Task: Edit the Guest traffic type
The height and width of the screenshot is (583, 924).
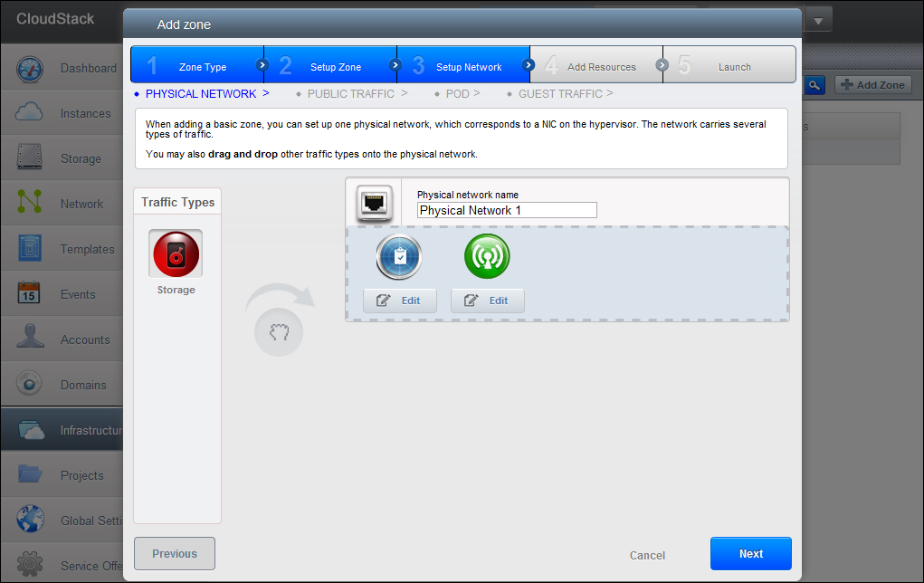Action: 487,301
